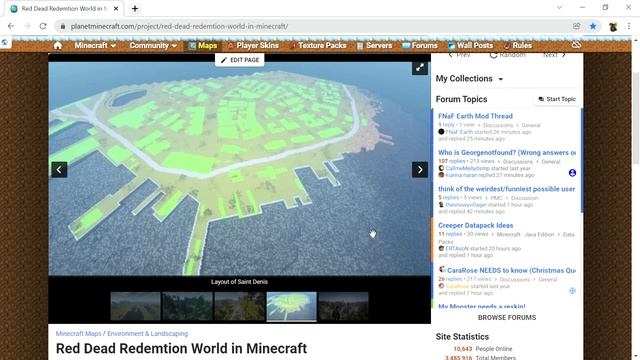This screenshot has height=360, width=640.
Task: View site information lock icon
Action: pos(62,26)
